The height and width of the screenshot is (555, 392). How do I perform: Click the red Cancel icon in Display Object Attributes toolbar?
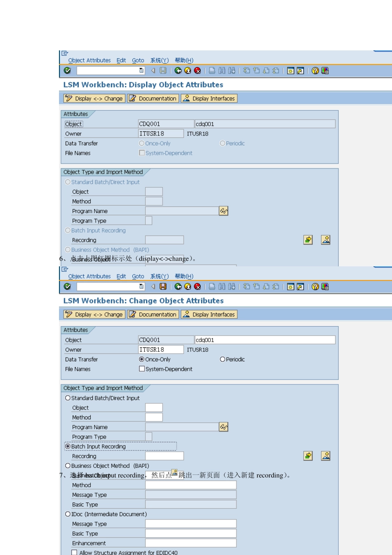pos(197,71)
